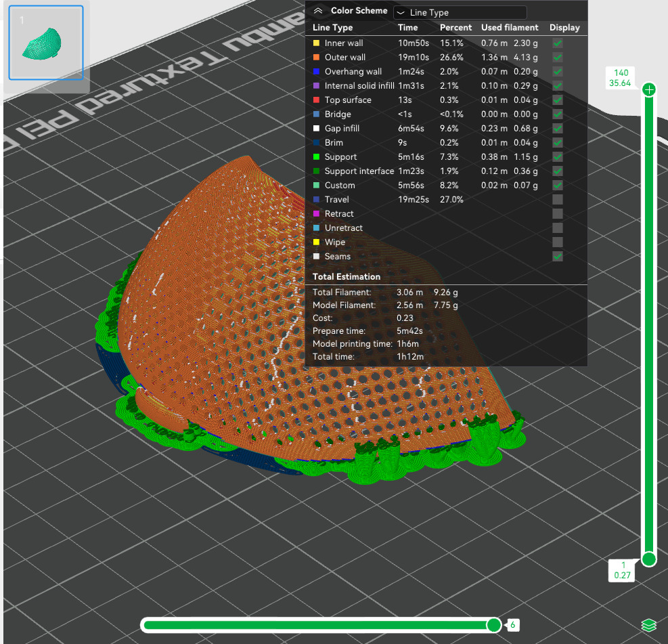
Task: Toggle Support interface display checkbox
Action: point(557,171)
